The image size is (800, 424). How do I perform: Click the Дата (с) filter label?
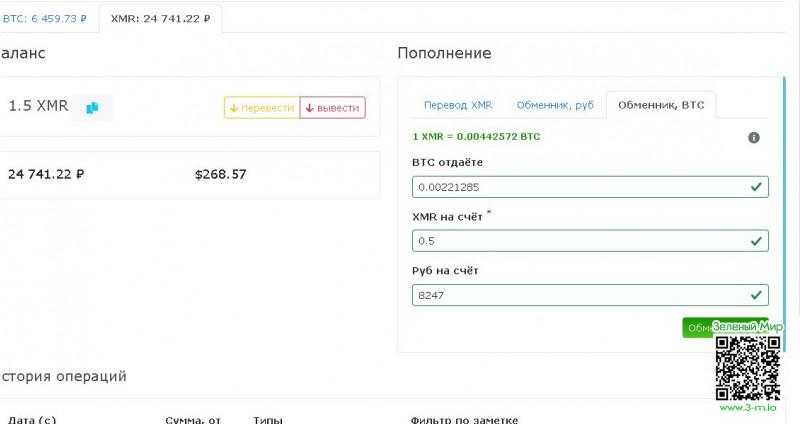(32, 419)
